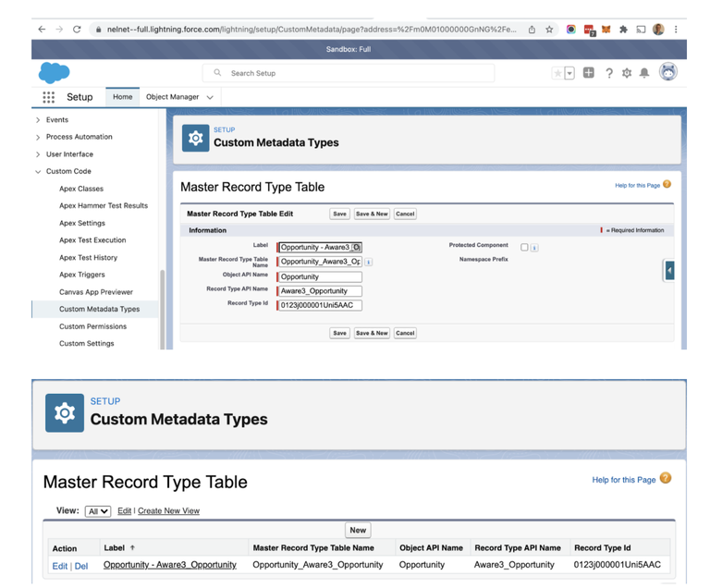Go back using the browser back arrow
The height and width of the screenshot is (588, 710).
coord(42,30)
